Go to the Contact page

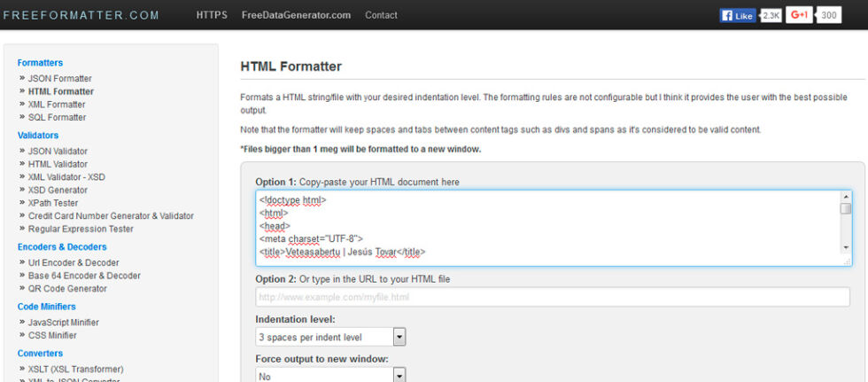click(381, 15)
